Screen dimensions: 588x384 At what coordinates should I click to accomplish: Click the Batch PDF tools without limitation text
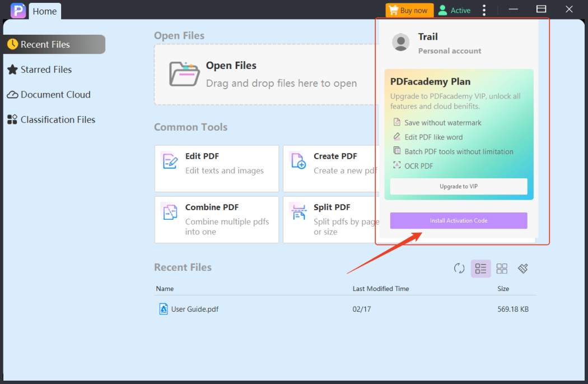pos(459,152)
